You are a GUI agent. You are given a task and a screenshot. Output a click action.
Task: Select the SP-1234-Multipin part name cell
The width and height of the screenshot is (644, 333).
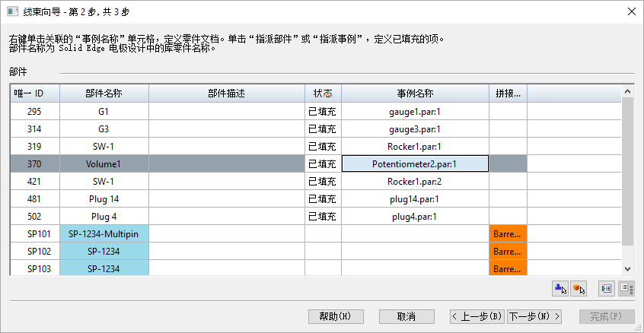pos(104,233)
